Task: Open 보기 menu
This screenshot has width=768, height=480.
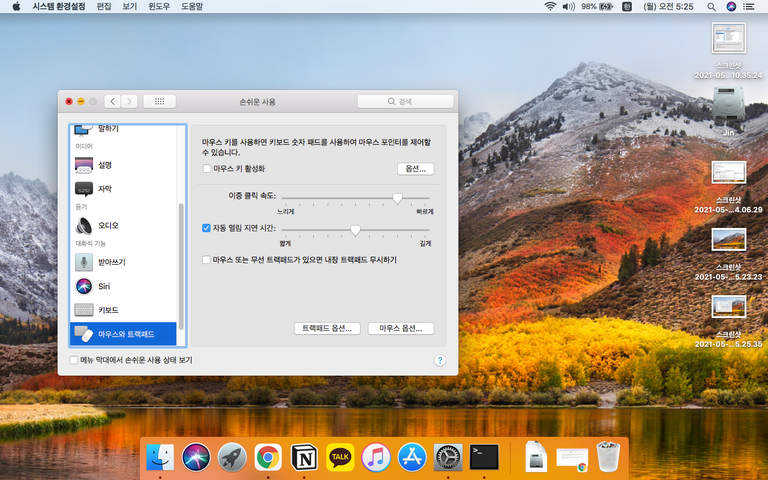Action: tap(129, 6)
